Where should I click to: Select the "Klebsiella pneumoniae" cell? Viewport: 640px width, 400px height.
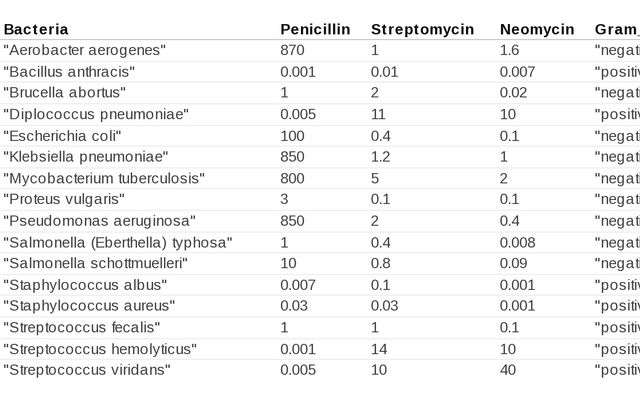click(x=85, y=157)
